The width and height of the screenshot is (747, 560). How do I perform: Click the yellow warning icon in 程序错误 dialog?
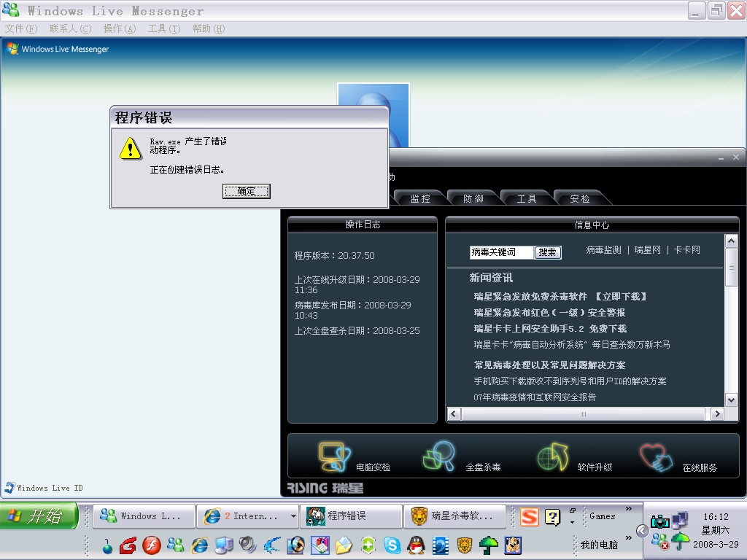pyautogui.click(x=130, y=148)
